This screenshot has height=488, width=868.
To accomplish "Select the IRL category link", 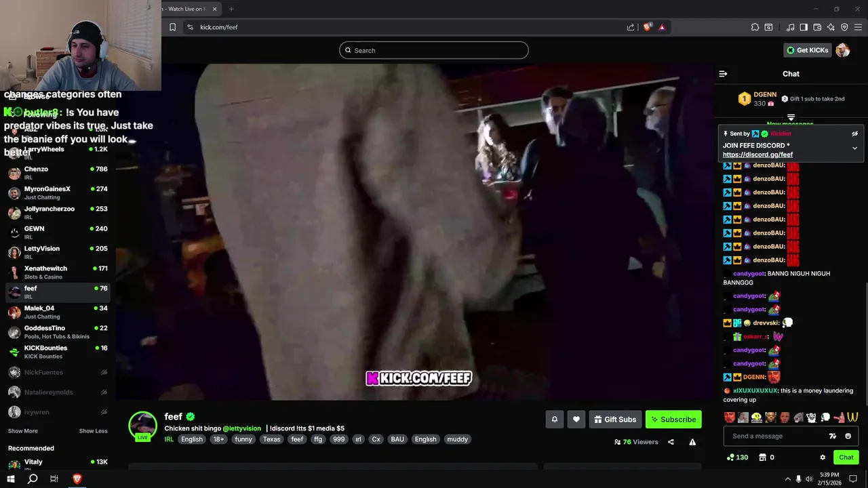I will coord(169,439).
